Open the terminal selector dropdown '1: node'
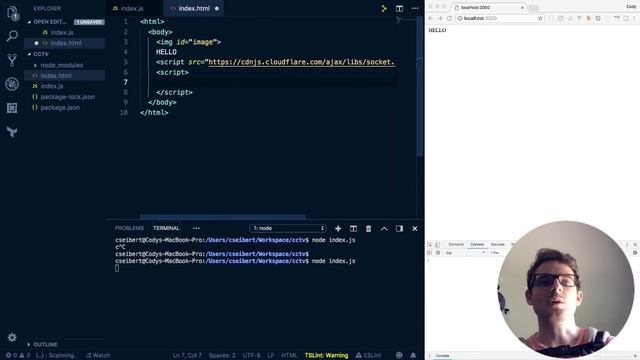Viewport: 640px width, 360px height. click(288, 228)
